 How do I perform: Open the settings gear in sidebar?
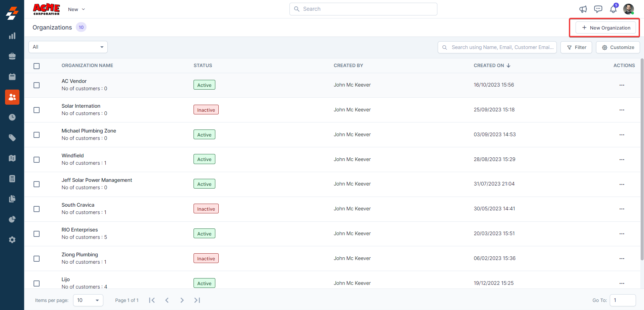point(12,240)
